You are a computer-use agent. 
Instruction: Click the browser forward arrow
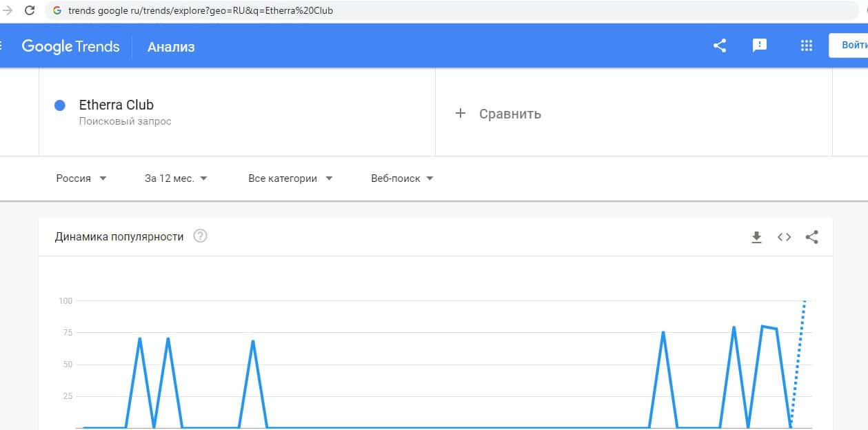[8, 11]
